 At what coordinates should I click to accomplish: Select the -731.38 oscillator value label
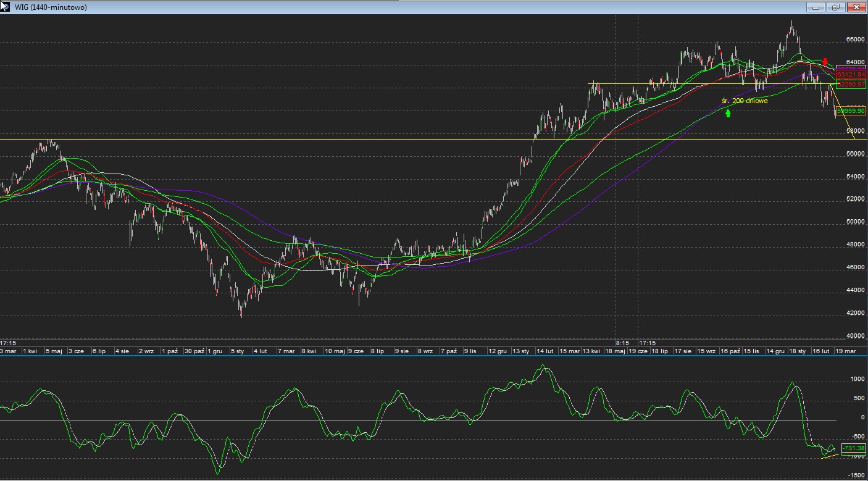(854, 448)
